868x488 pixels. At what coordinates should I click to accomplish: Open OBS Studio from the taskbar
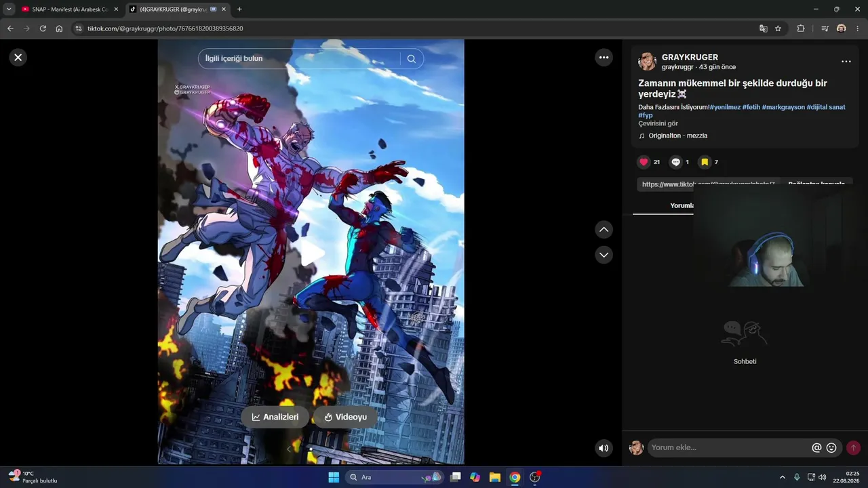point(535,477)
